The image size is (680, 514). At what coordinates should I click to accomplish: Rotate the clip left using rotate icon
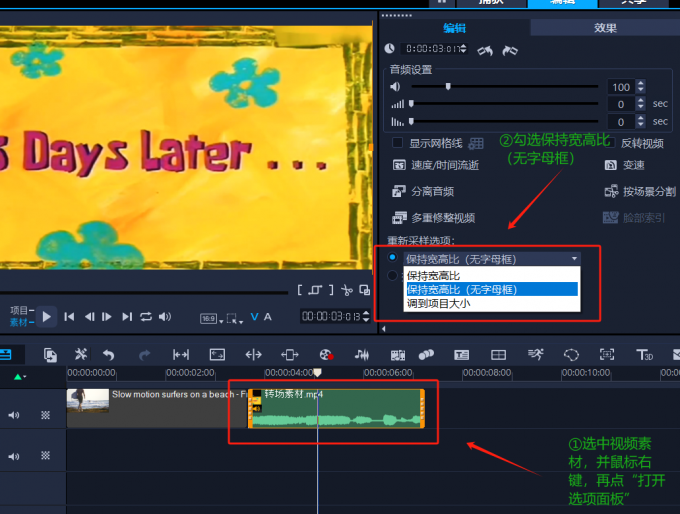click(x=485, y=49)
